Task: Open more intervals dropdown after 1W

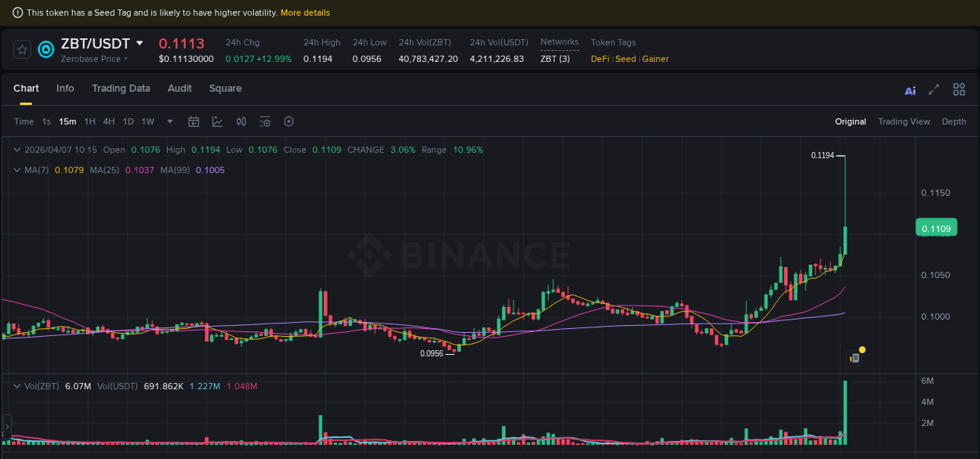Action: click(169, 121)
